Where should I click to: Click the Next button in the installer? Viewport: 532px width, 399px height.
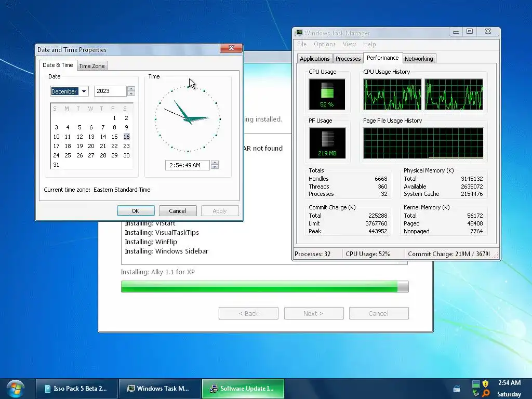(x=313, y=313)
